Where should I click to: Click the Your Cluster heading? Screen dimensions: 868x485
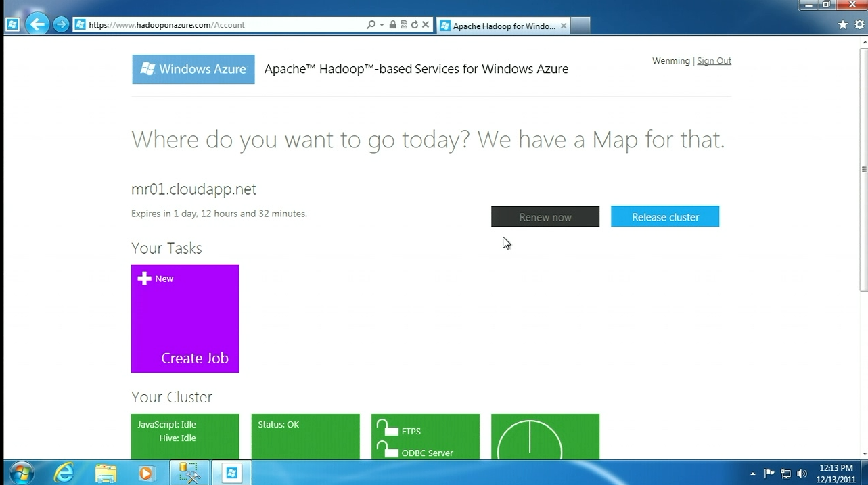pyautogui.click(x=172, y=397)
